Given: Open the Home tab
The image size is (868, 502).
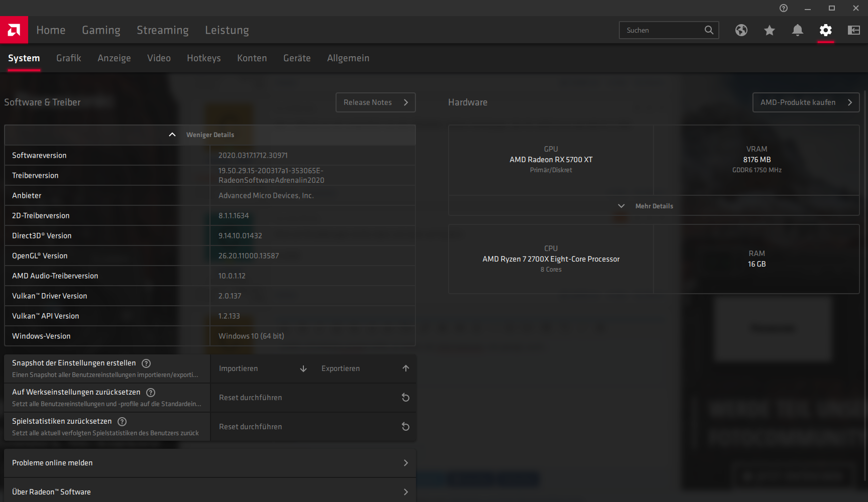Looking at the screenshot, I should click(51, 30).
